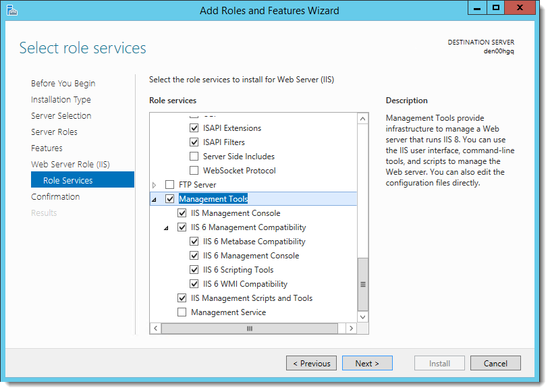
Task: Check the Management Service checkbox
Action: click(x=182, y=312)
